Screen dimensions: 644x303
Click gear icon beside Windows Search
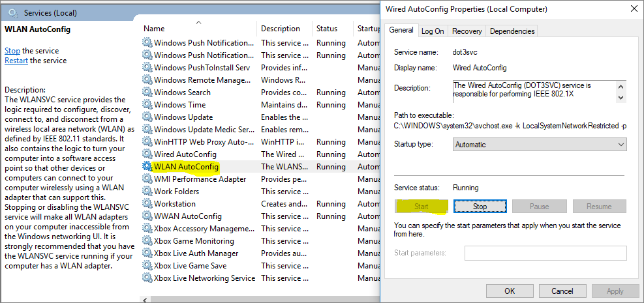tap(147, 93)
